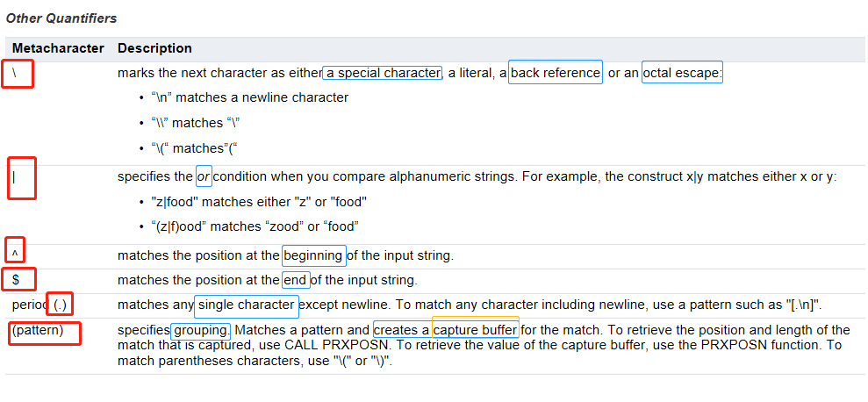Click the (.) period symbol

(x=60, y=304)
